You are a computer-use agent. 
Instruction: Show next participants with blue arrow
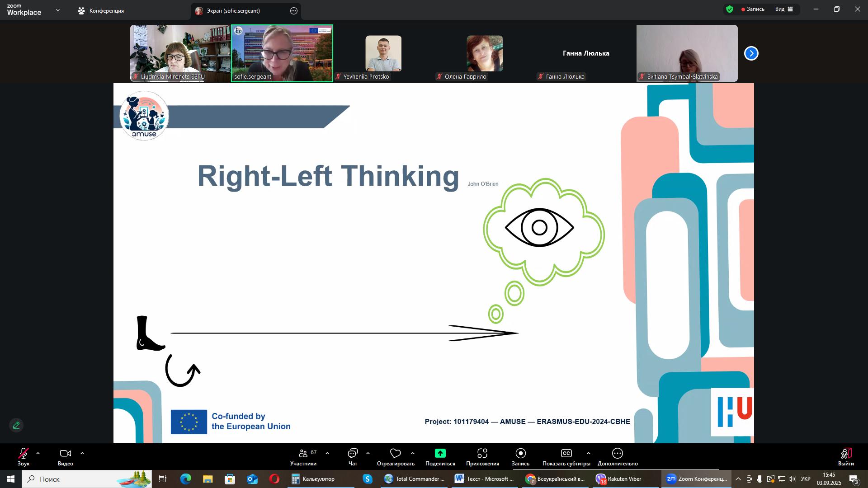click(751, 53)
